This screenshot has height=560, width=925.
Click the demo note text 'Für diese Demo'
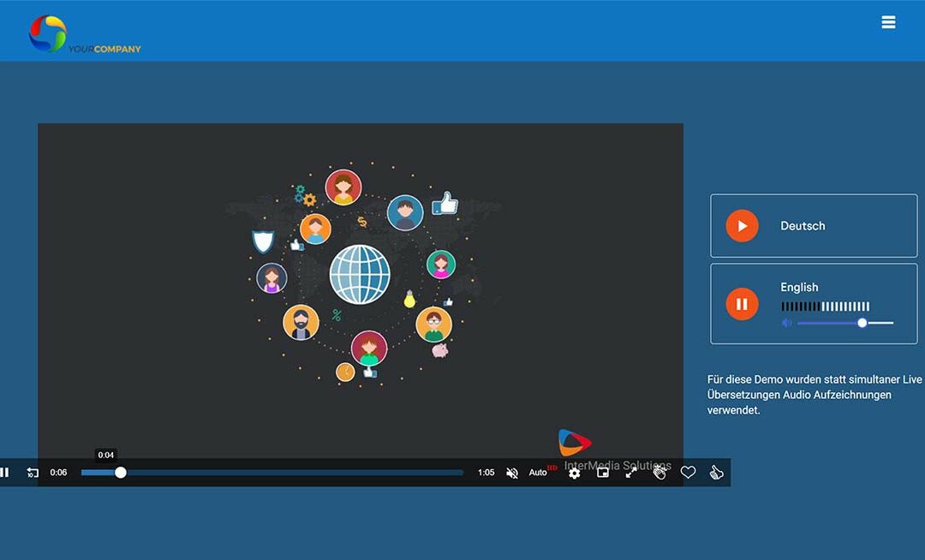pos(815,395)
